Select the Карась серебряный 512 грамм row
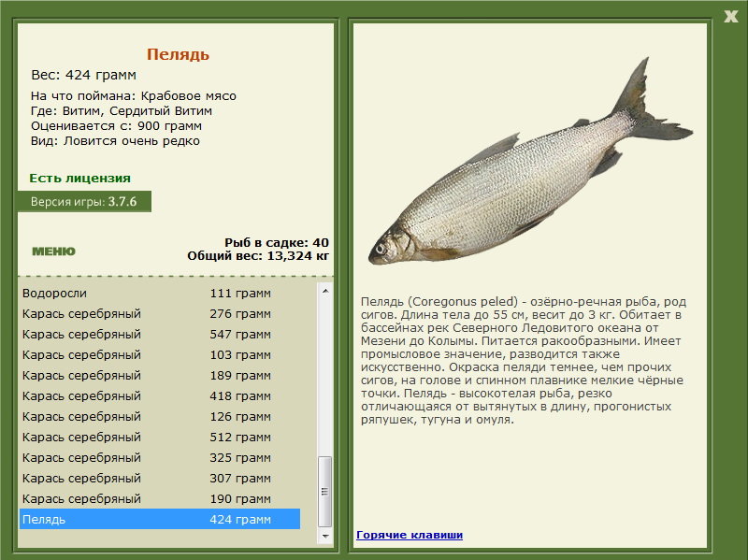 pos(160,437)
